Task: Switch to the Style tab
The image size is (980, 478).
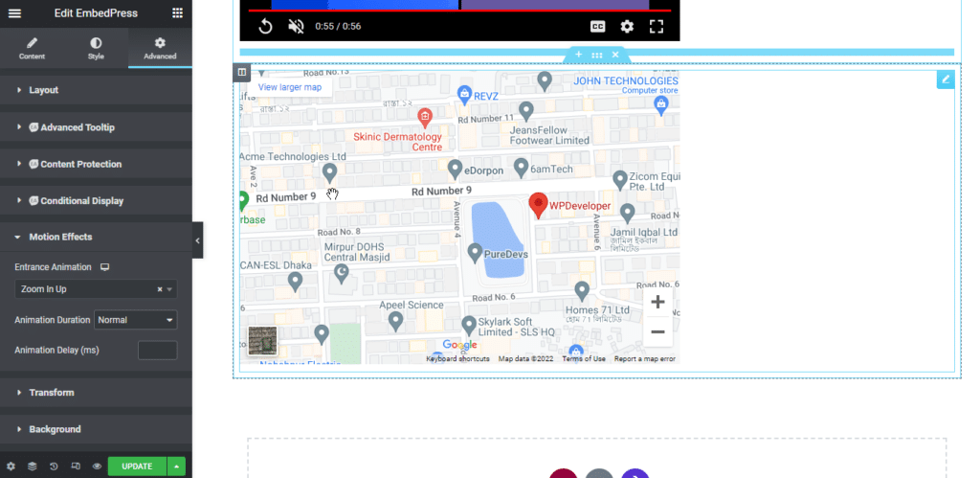Action: [96, 49]
